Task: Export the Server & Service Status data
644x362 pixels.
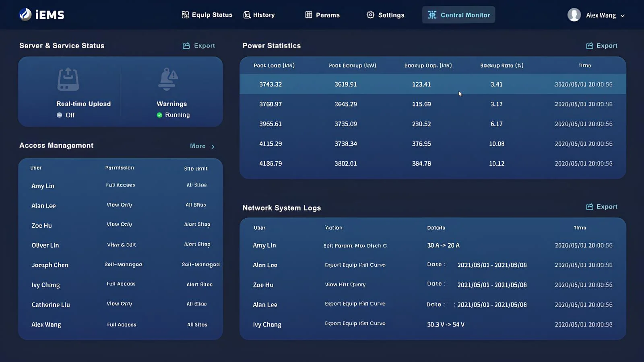Action: [x=199, y=46]
